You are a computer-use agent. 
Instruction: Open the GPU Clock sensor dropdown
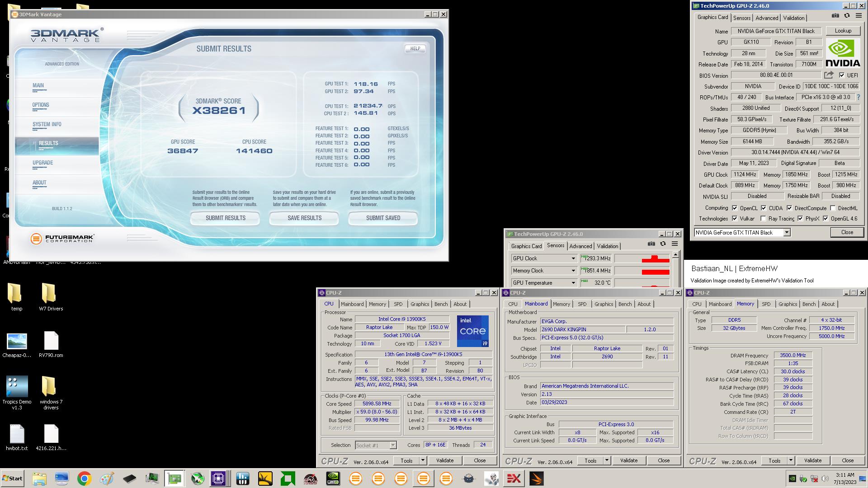(573, 258)
